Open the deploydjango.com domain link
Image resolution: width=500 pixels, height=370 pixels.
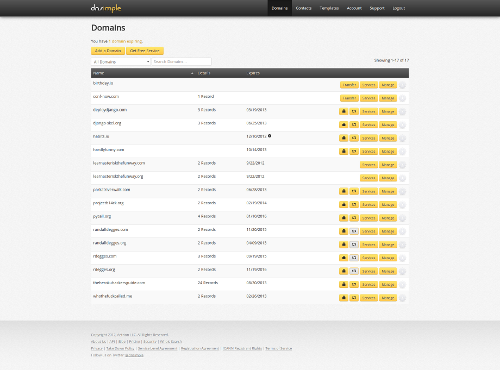[110, 110]
